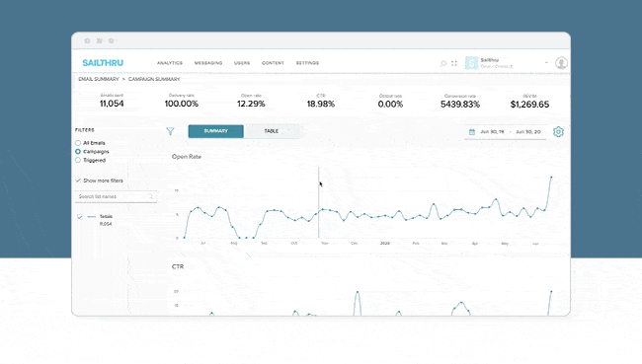Open the search magnifier icon

[442, 63]
